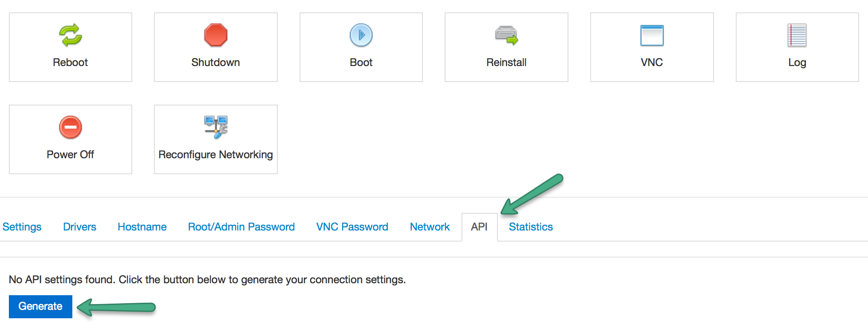868x328 pixels.
Task: Click the red Shutdown stop-sign icon
Action: tap(216, 35)
